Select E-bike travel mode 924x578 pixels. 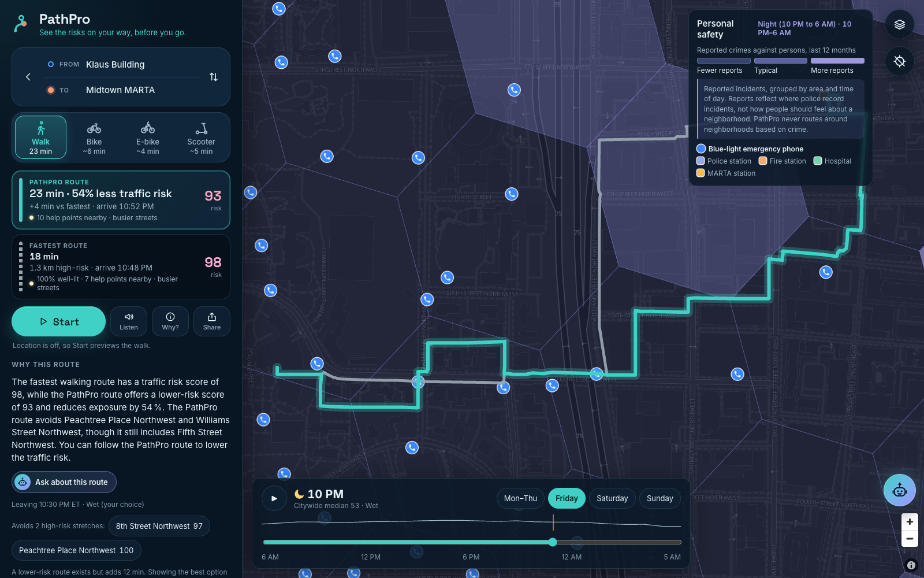tap(148, 138)
